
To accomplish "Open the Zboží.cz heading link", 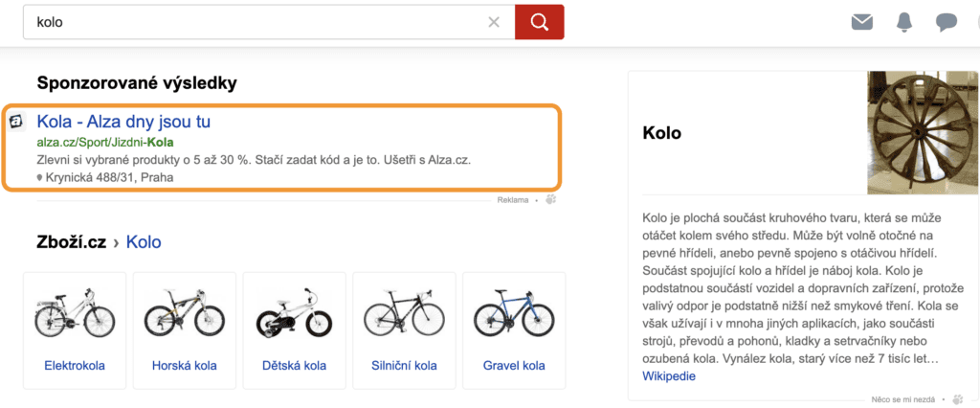I will pos(71,242).
